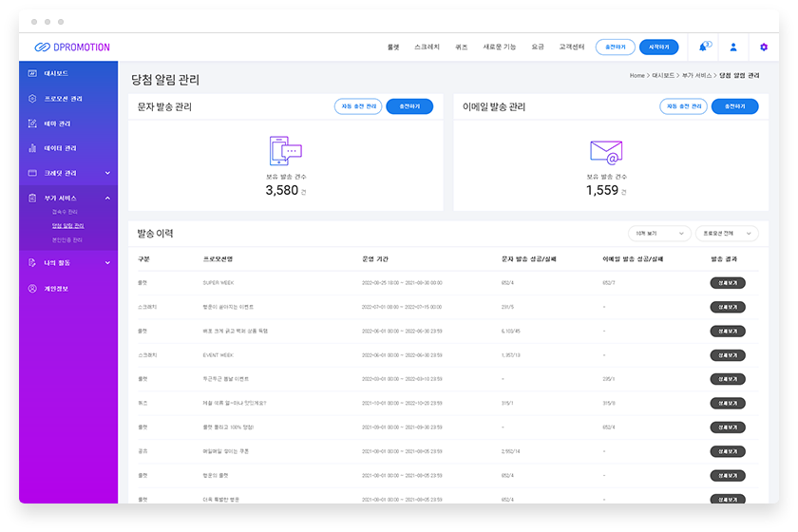798x532 pixels.
Task: View details for the SUPER WEEK row
Action: point(728,282)
